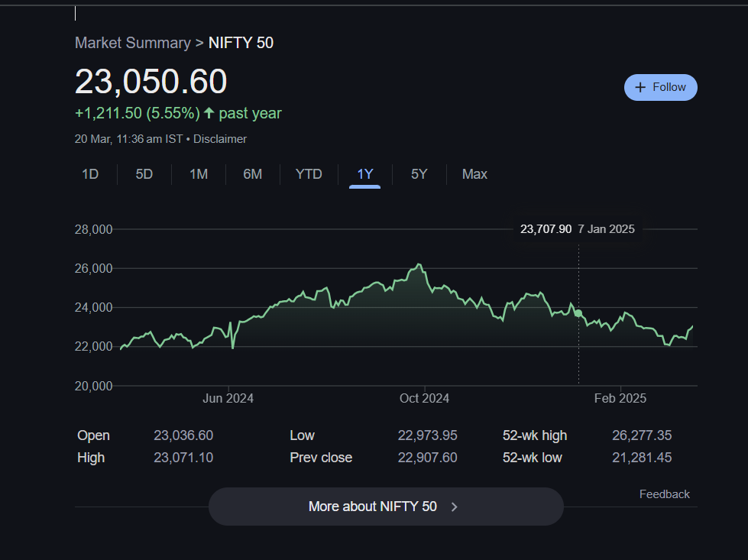Image resolution: width=748 pixels, height=560 pixels.
Task: Click the chart line peak near Oct 2024
Action: point(418,265)
